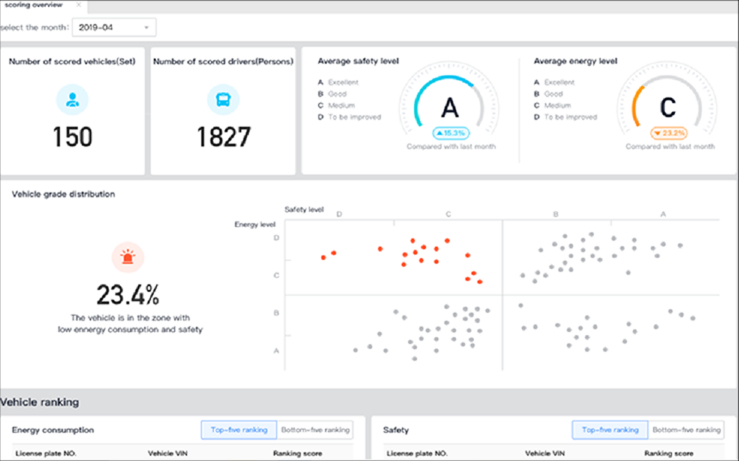This screenshot has height=461, width=739.
Task: Click the Average safety level A gauge
Action: [x=450, y=106]
